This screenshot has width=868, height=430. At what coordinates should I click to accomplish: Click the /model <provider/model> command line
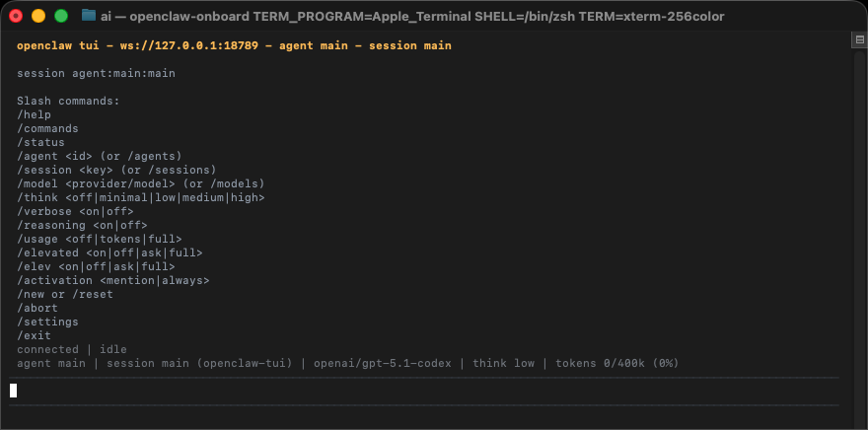140,183
